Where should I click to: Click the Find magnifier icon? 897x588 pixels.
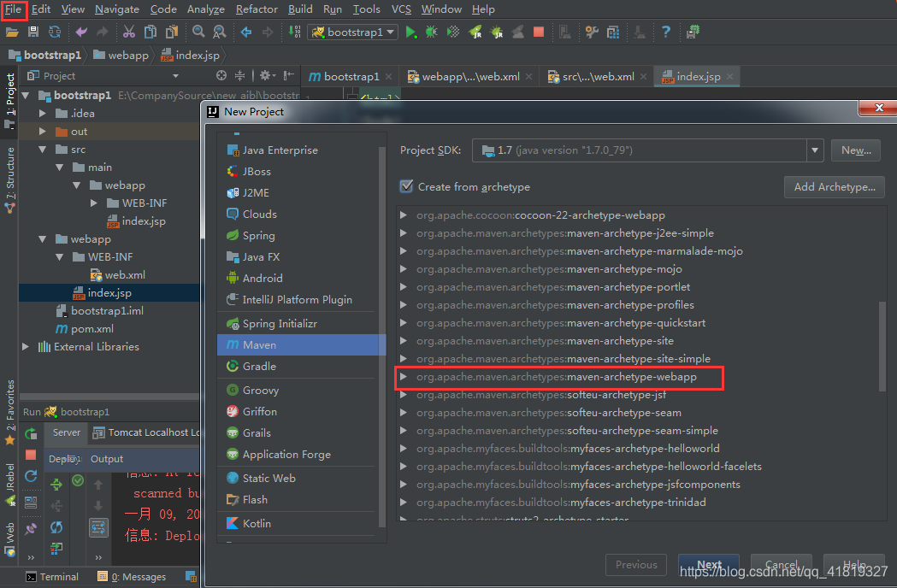(x=198, y=32)
